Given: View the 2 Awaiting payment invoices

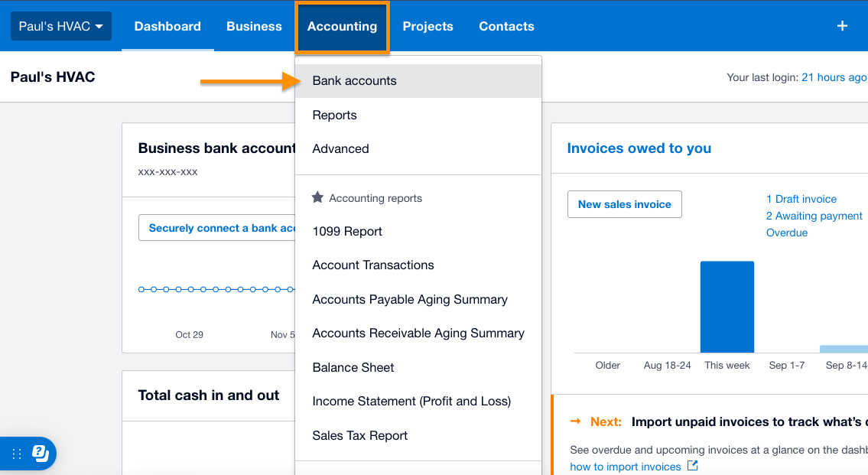Looking at the screenshot, I should tap(814, 216).
